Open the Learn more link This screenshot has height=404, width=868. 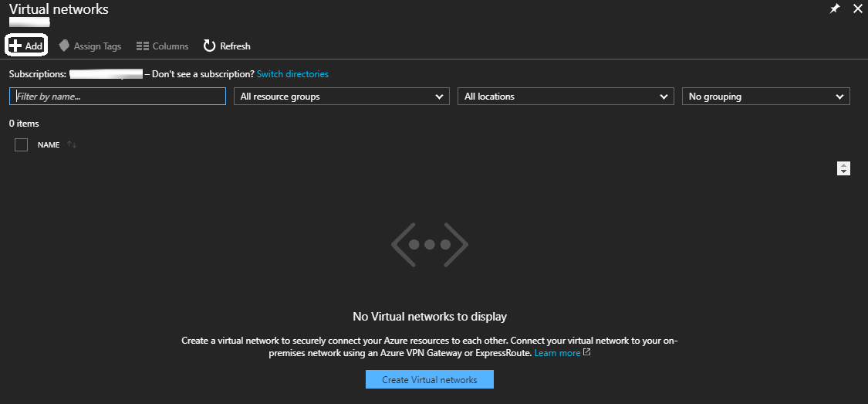pyautogui.click(x=557, y=353)
